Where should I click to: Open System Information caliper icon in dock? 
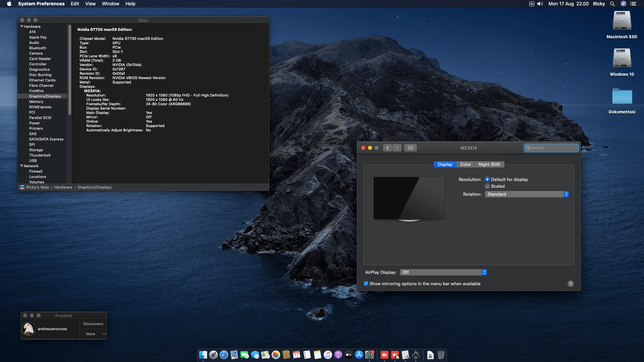pyautogui.click(x=416, y=355)
